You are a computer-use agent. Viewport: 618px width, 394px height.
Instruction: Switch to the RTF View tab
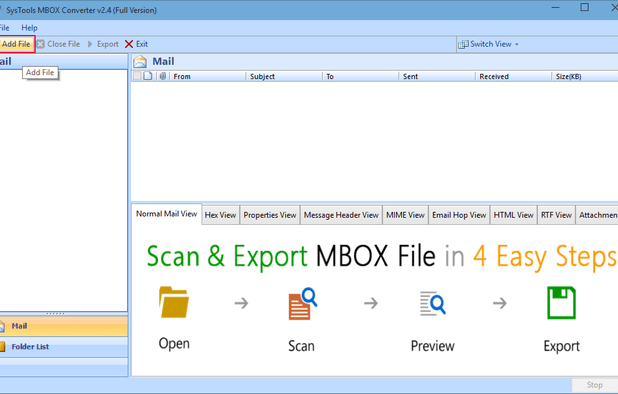(x=556, y=215)
